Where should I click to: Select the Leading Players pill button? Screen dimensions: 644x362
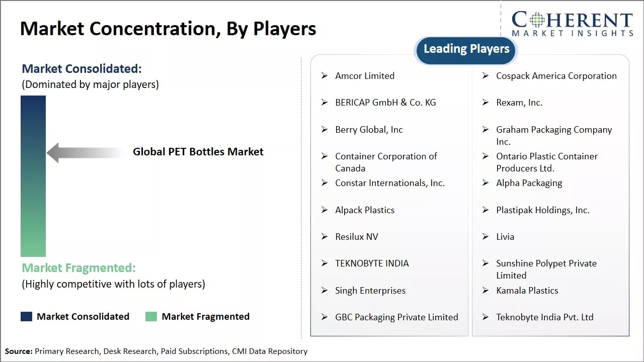pyautogui.click(x=466, y=49)
